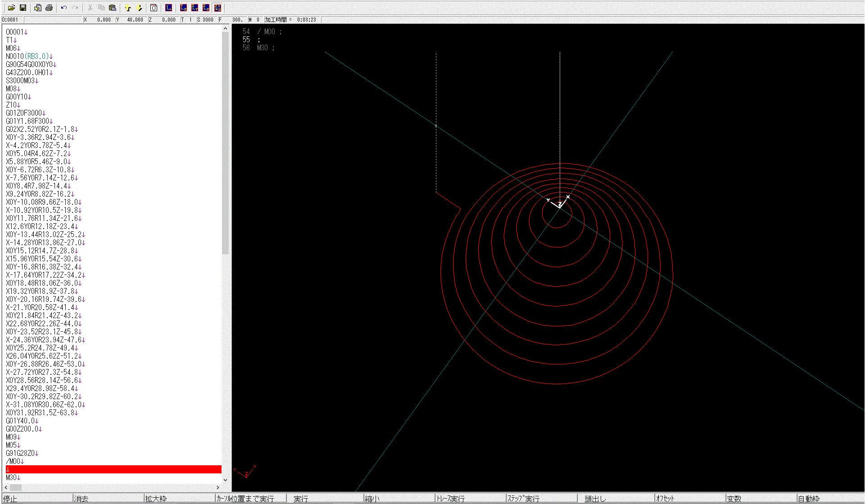Click the M30 line in the viewport overlay
The width and height of the screenshot is (865, 504).
258,48
